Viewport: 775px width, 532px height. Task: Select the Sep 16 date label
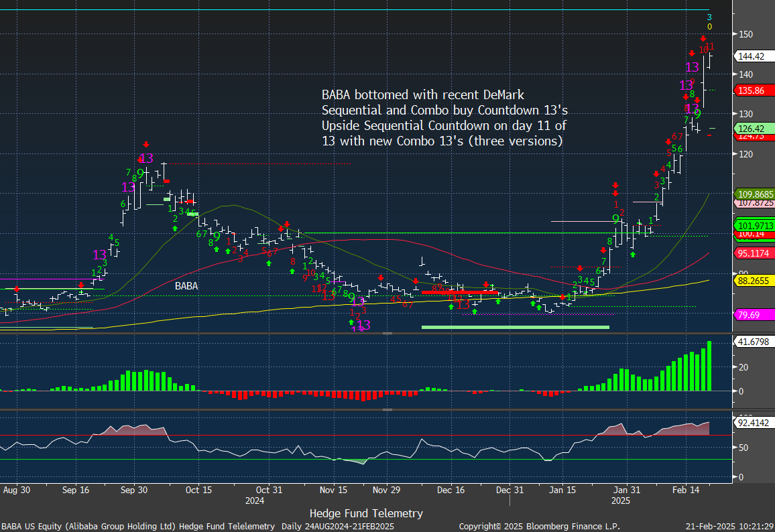(x=76, y=490)
